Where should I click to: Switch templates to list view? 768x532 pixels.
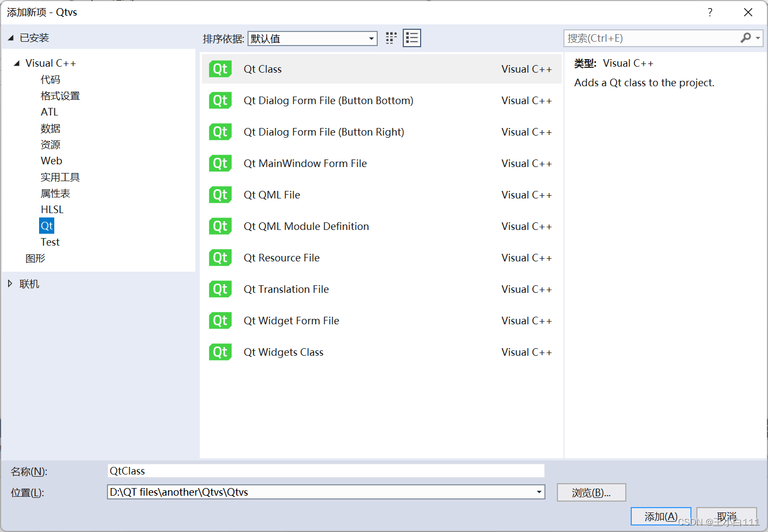pos(411,38)
